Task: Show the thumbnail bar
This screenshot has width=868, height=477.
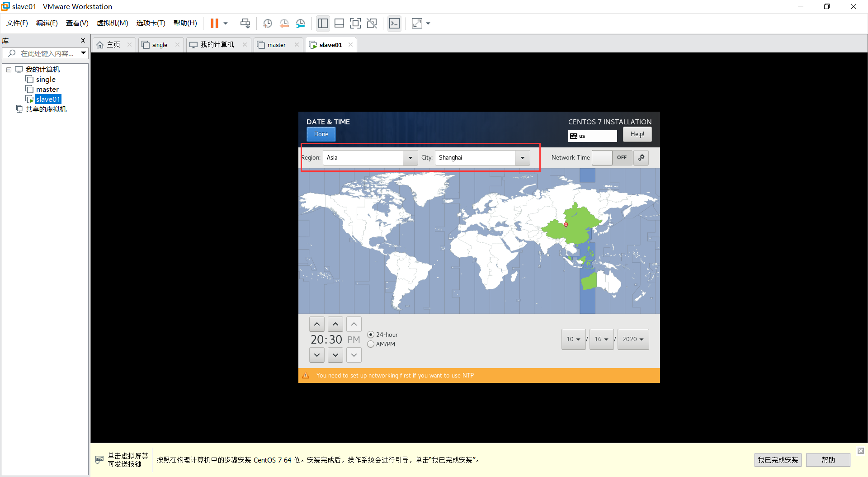Action: pos(339,23)
